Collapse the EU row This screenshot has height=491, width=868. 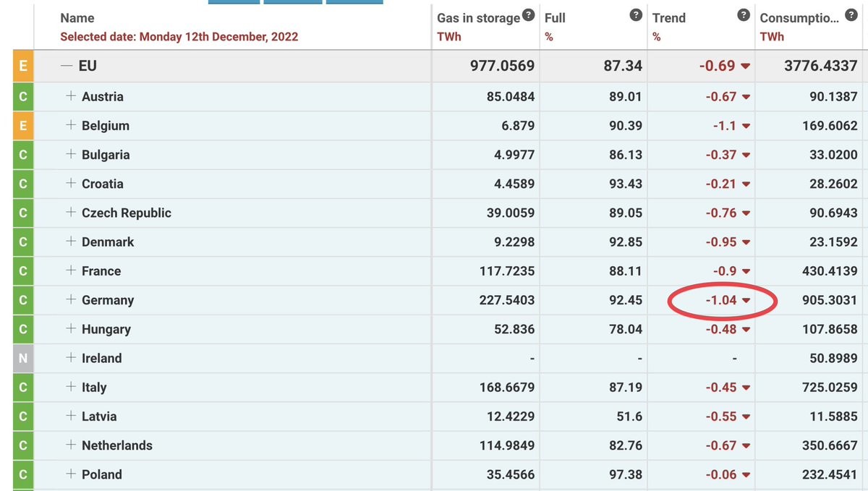[x=67, y=66]
